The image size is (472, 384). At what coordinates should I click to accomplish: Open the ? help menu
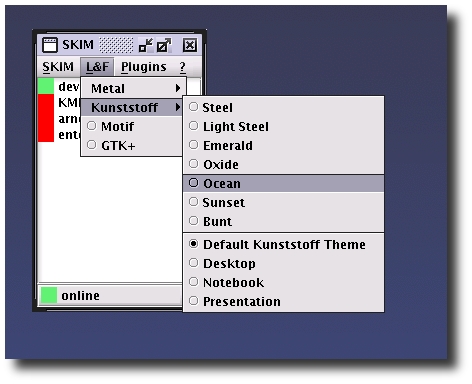(x=182, y=67)
